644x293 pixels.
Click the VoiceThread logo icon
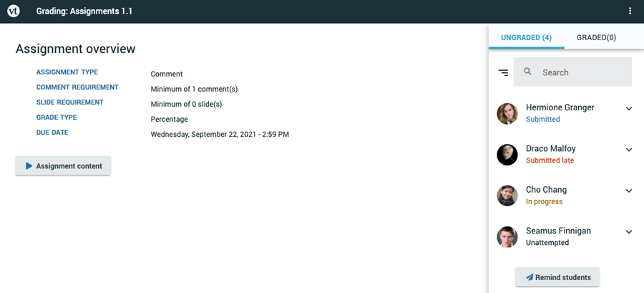click(x=14, y=11)
